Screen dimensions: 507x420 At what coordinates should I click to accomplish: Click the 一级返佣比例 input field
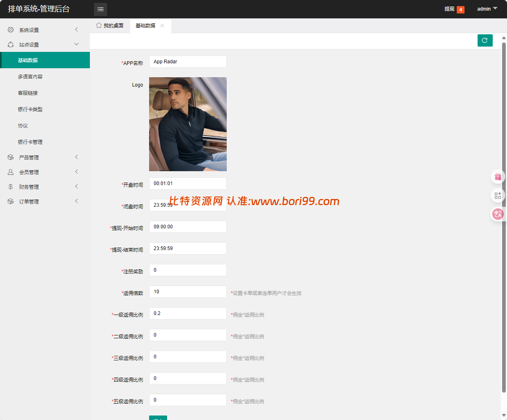[x=188, y=313]
